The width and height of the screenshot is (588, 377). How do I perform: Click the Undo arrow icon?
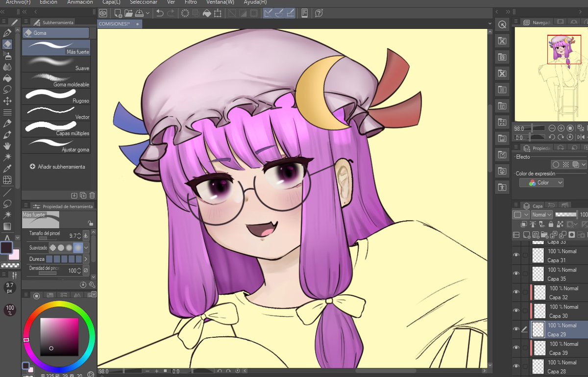pyautogui.click(x=160, y=13)
